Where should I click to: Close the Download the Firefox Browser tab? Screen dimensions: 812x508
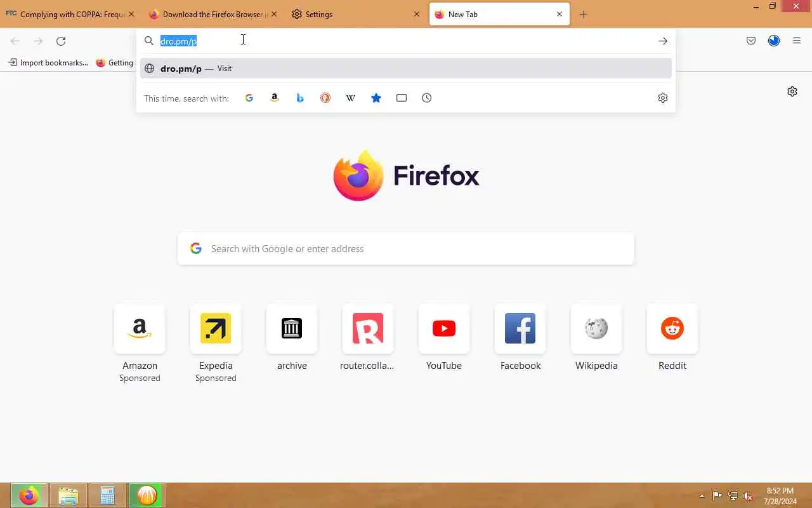[274, 14]
